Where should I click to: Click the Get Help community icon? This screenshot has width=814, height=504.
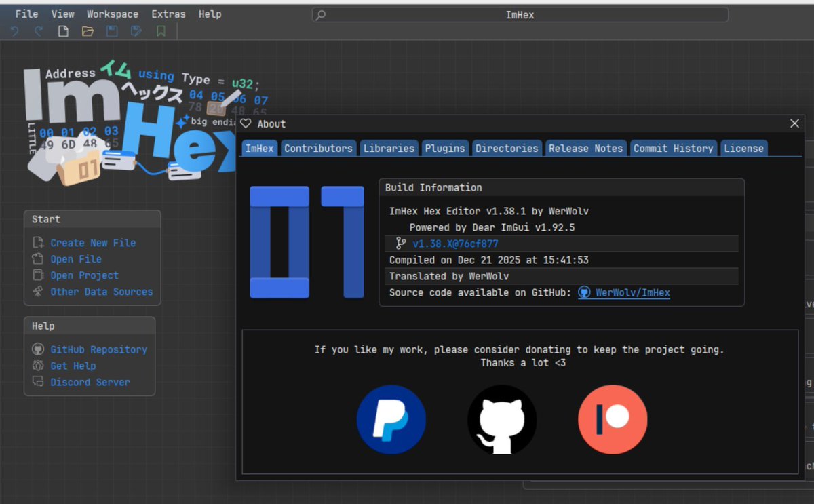pyautogui.click(x=39, y=366)
